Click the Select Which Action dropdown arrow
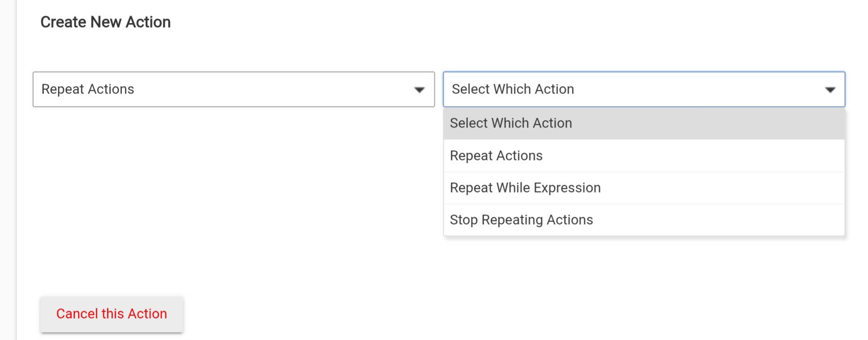The height and width of the screenshot is (340, 868). click(x=830, y=90)
